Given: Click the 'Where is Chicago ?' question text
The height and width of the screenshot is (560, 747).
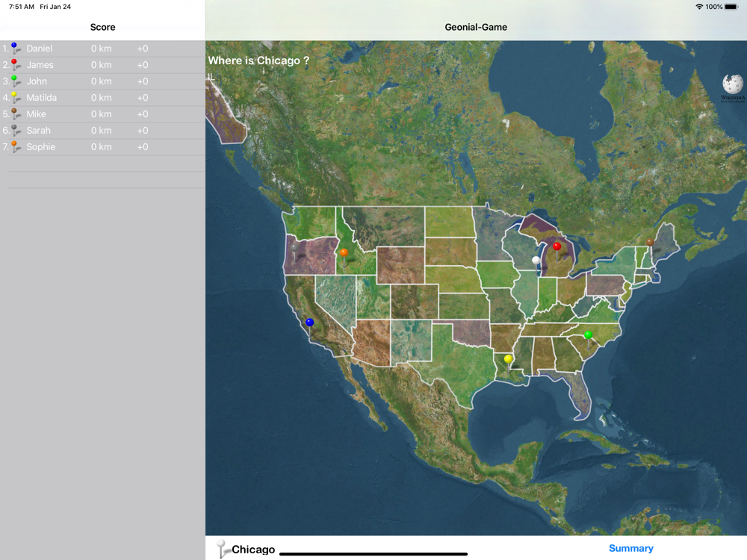Looking at the screenshot, I should [x=258, y=60].
